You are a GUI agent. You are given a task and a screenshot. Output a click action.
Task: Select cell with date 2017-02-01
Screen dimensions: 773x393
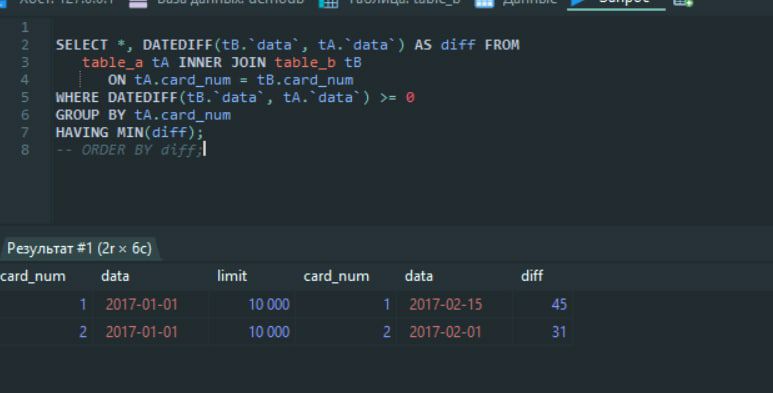point(455,332)
